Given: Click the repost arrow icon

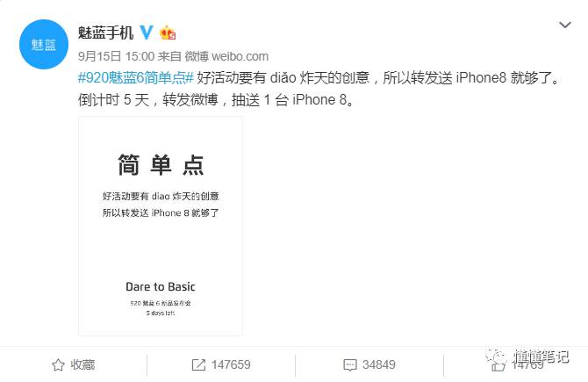Looking at the screenshot, I should 198,364.
